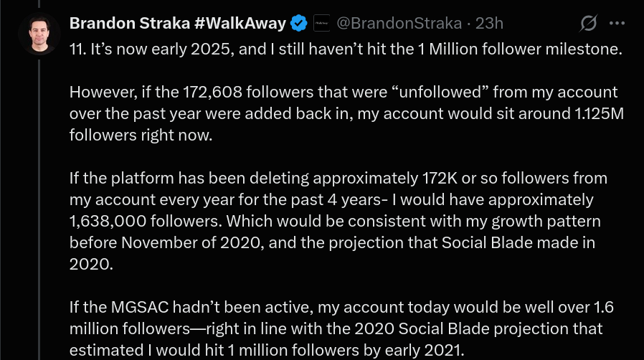Click the blue verified checkmark badge
Viewport: 644px width, 360px height.
tap(298, 24)
